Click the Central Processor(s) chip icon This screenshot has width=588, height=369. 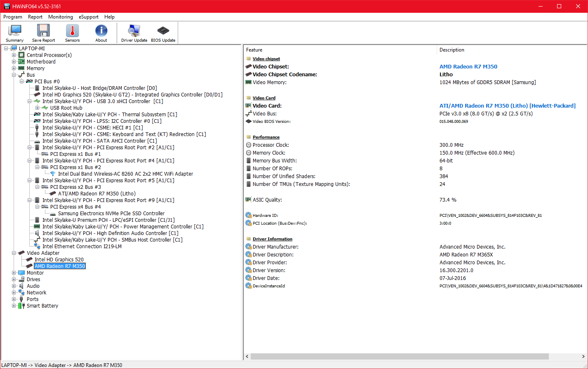tap(21, 55)
